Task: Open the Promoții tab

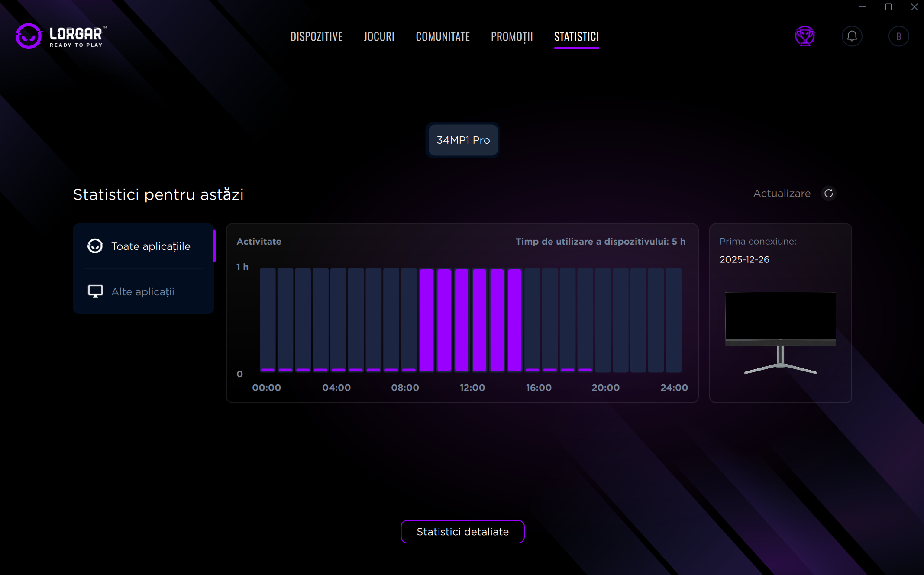Action: pyautogui.click(x=511, y=36)
